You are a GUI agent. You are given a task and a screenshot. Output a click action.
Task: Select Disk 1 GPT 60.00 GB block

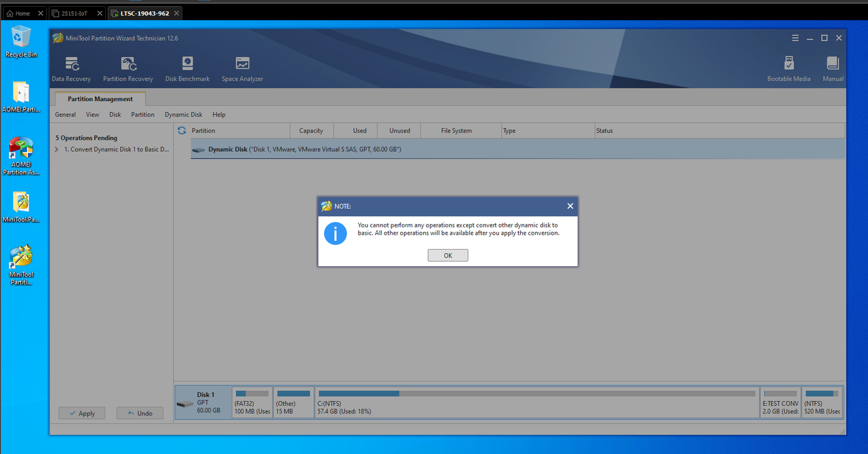(x=203, y=402)
